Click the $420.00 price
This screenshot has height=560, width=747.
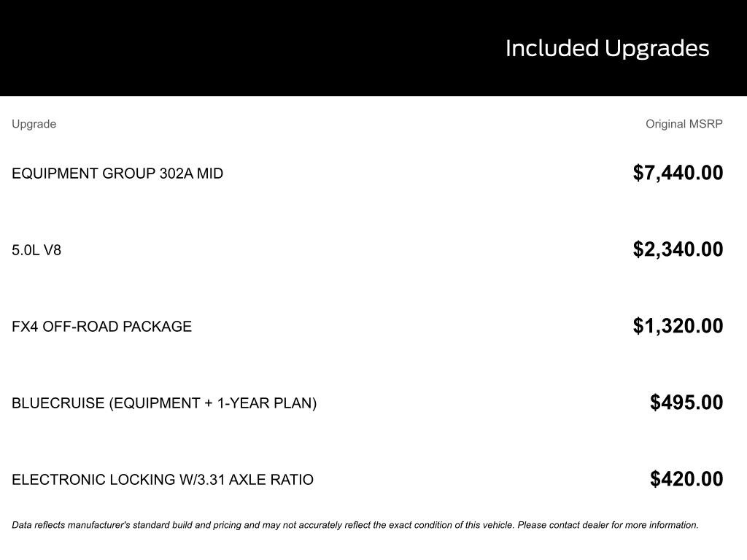[x=686, y=479]
